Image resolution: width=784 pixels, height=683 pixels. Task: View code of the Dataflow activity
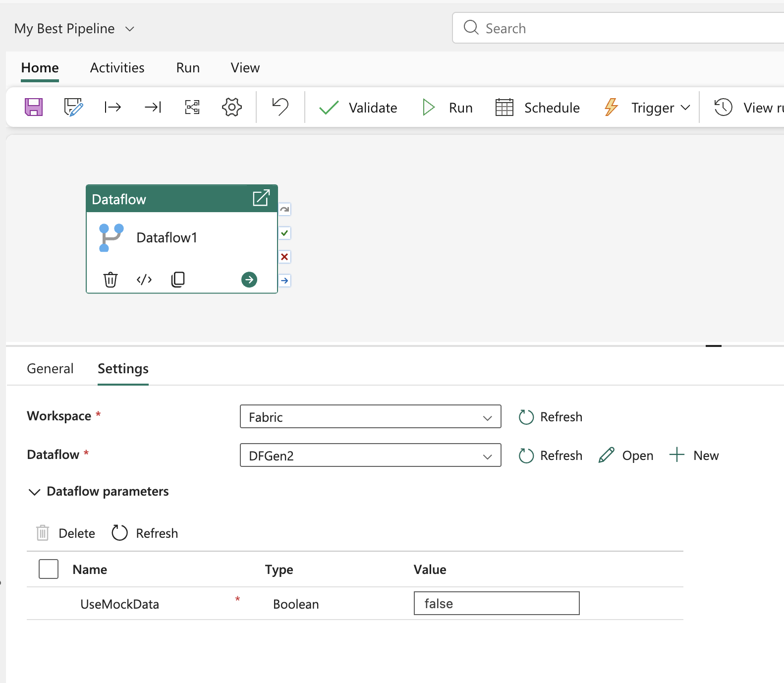click(144, 280)
